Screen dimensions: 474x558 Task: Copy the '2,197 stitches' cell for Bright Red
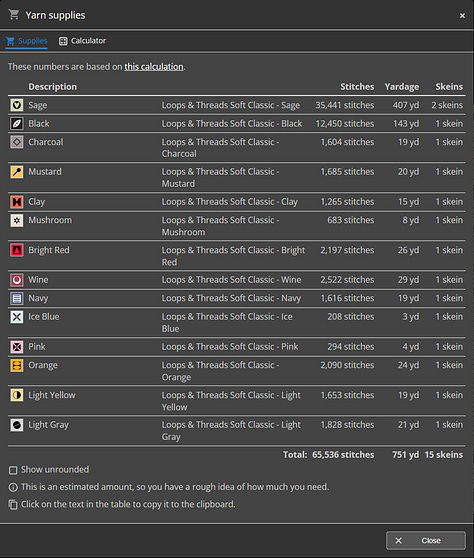[347, 250]
